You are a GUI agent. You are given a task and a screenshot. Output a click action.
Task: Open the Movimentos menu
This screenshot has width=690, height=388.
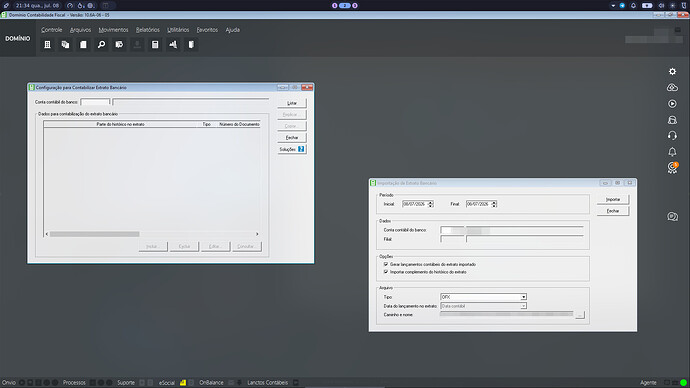click(x=113, y=30)
